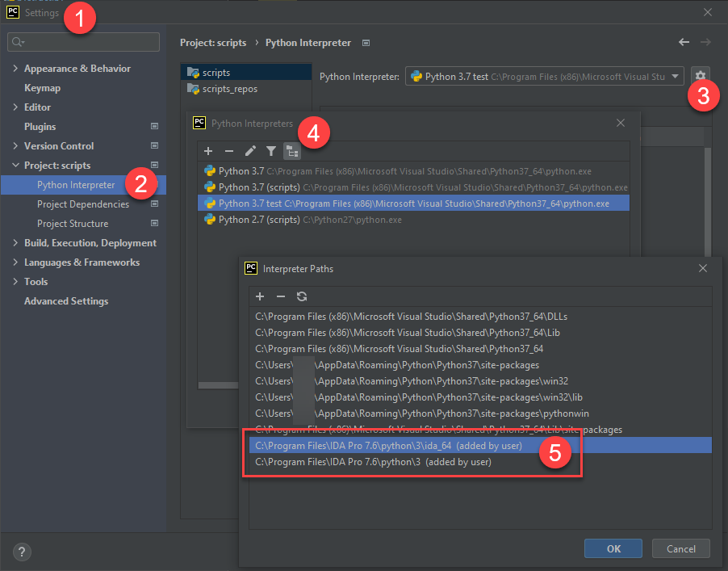Click Cancel in Interpreter Paths dialog
The height and width of the screenshot is (571, 728).
click(681, 548)
